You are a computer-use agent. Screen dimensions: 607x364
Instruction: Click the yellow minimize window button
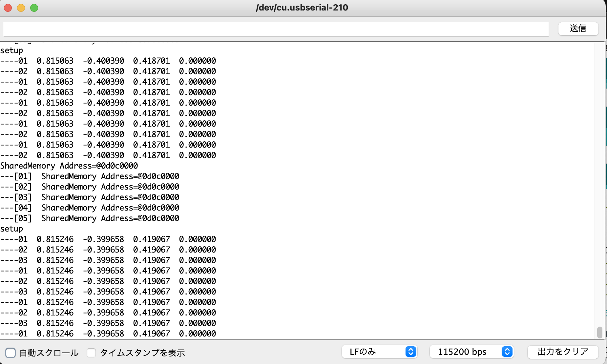coord(21,8)
